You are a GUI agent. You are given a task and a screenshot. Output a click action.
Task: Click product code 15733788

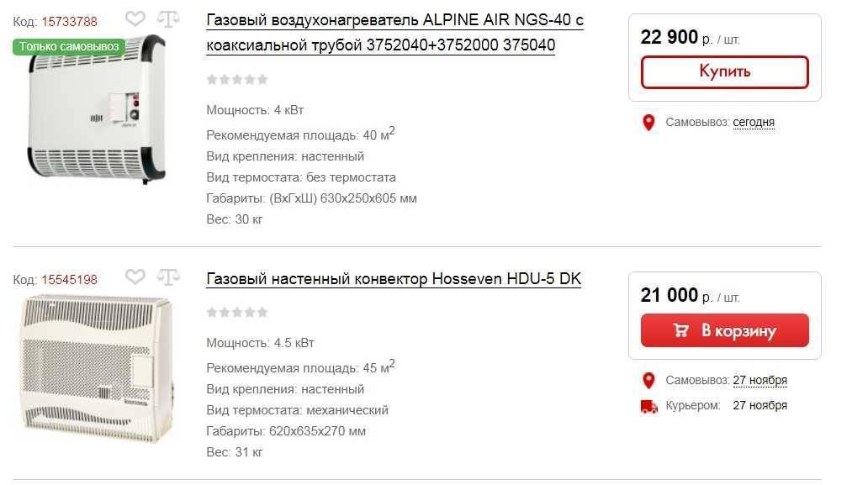(x=69, y=22)
